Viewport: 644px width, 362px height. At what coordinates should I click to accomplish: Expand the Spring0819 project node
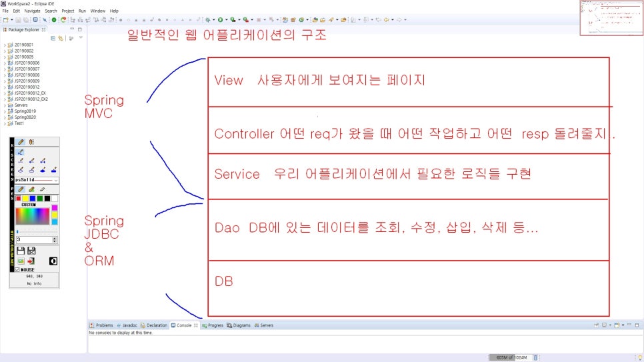tap(5, 111)
